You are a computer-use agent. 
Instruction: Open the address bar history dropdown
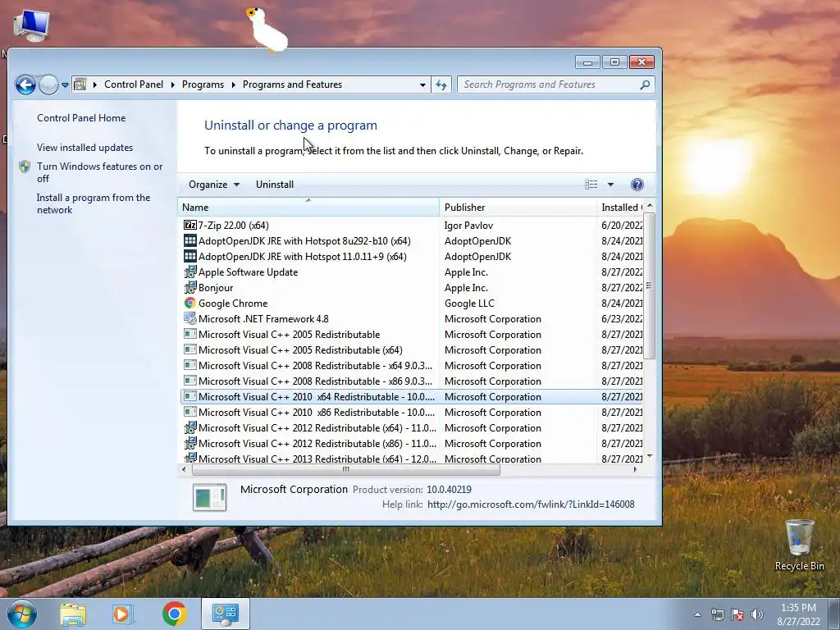coord(422,84)
